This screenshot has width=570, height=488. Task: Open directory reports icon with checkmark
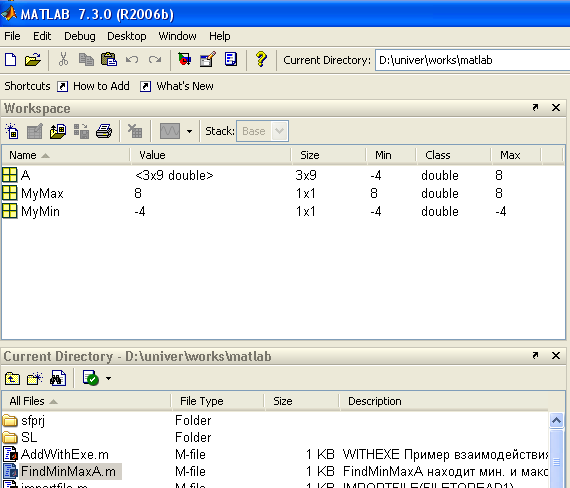[x=91, y=379]
